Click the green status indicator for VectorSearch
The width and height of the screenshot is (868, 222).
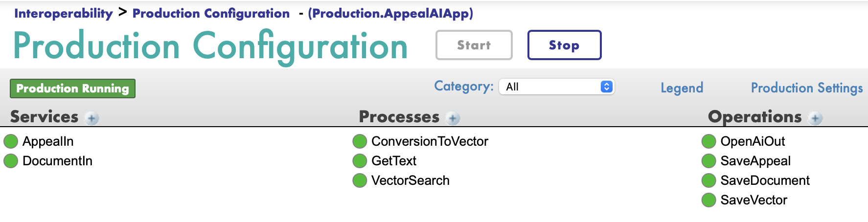click(360, 180)
